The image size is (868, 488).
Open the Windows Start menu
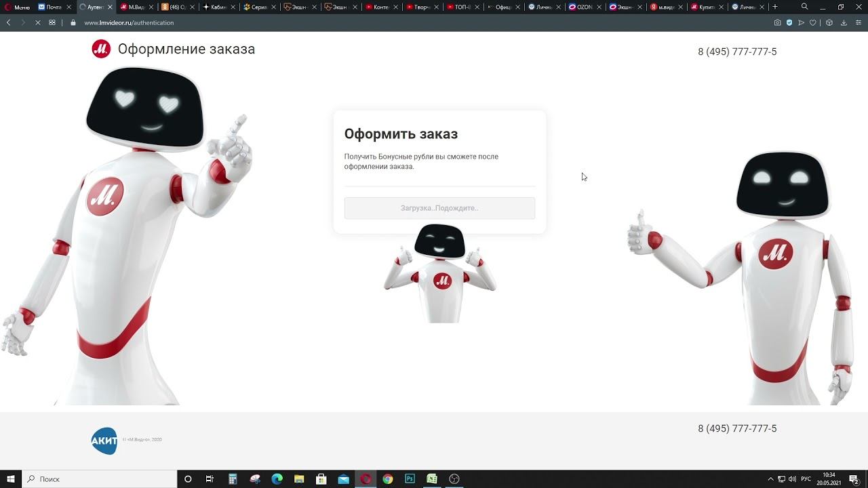[x=11, y=479]
